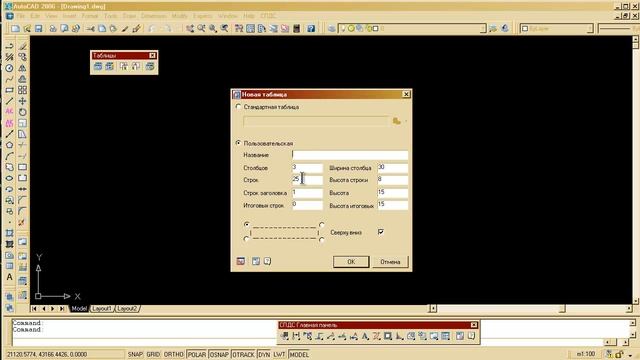Viewport: 640px width, 360px height.
Task: Click the blue Help question-mark icon
Action: [x=311, y=29]
